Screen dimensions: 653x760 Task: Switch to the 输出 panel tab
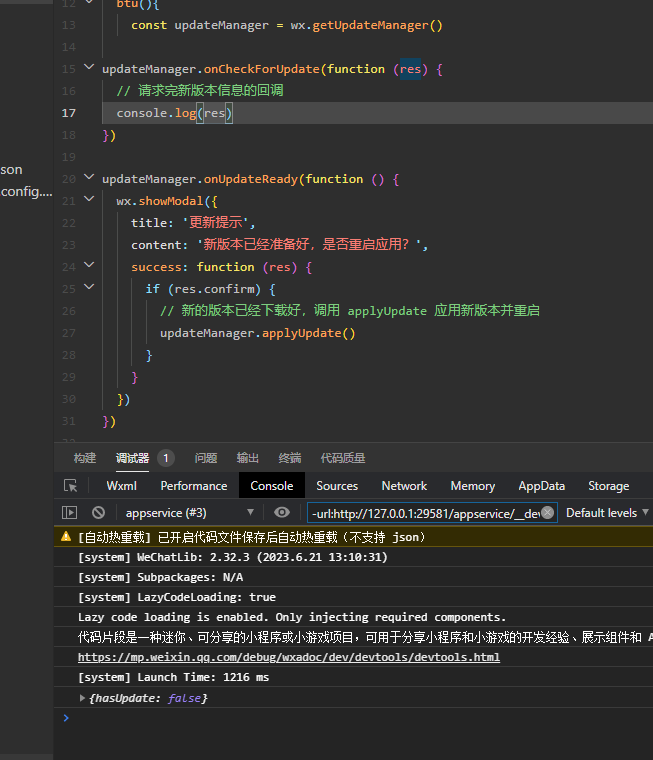pos(248,458)
